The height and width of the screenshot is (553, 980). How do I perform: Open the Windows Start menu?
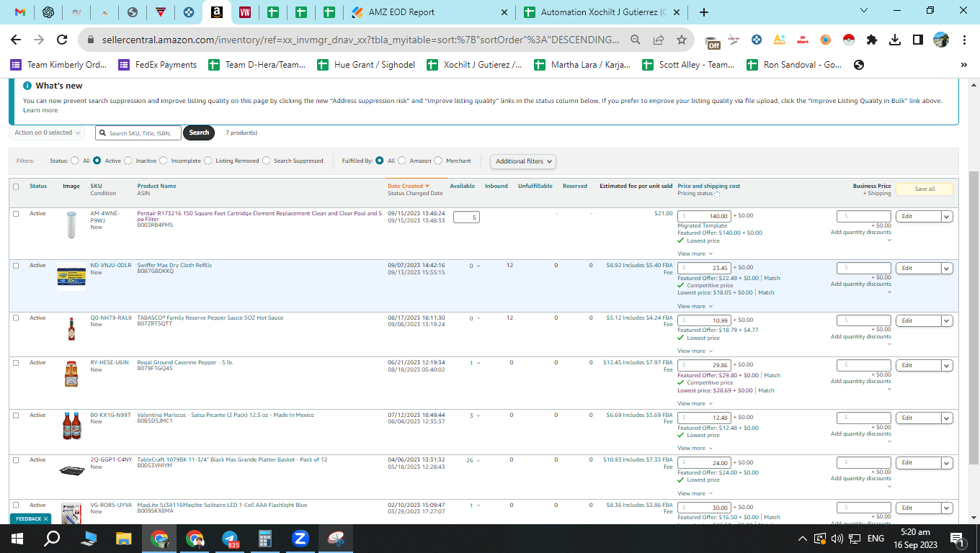[17, 539]
